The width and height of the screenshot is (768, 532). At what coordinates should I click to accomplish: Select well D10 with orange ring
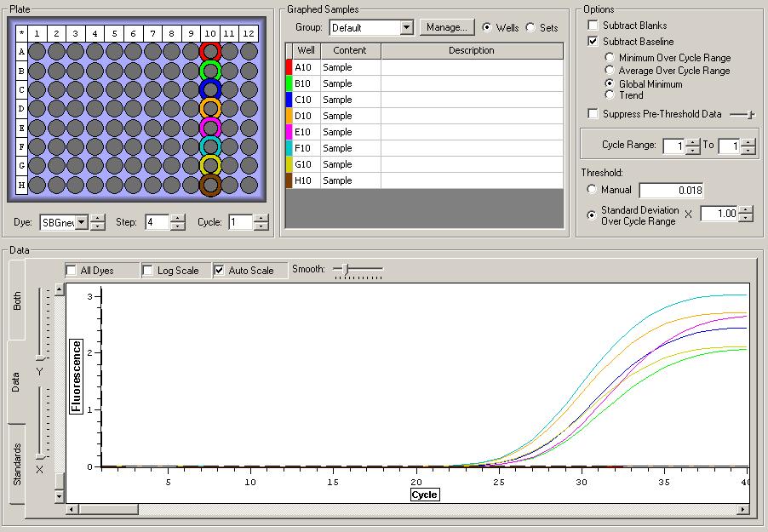pos(210,108)
